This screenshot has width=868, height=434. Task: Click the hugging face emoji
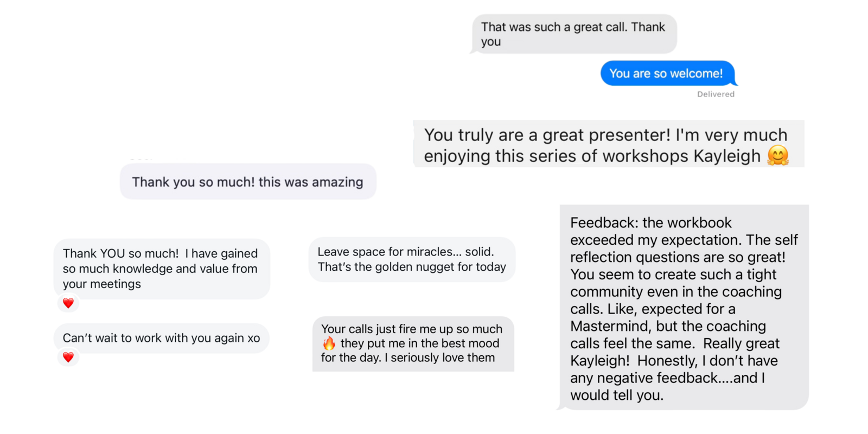tap(777, 156)
